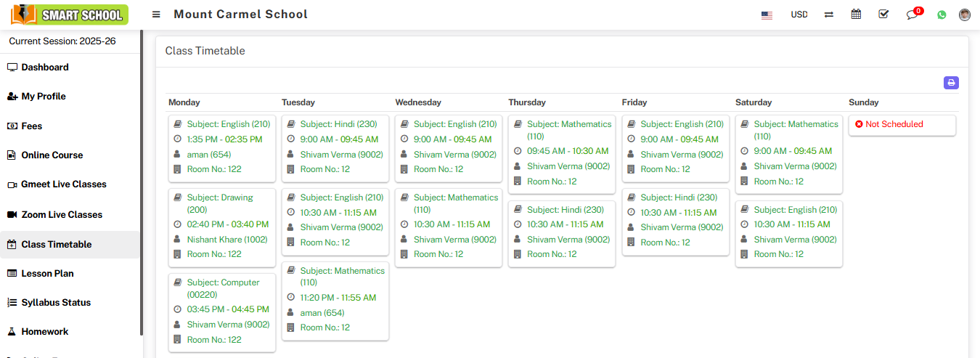Click the Thursday column header
980x358 pixels.
(x=527, y=102)
